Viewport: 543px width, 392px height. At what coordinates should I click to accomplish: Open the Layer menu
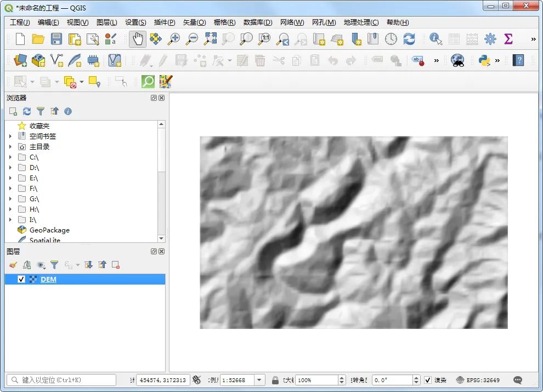(x=106, y=22)
